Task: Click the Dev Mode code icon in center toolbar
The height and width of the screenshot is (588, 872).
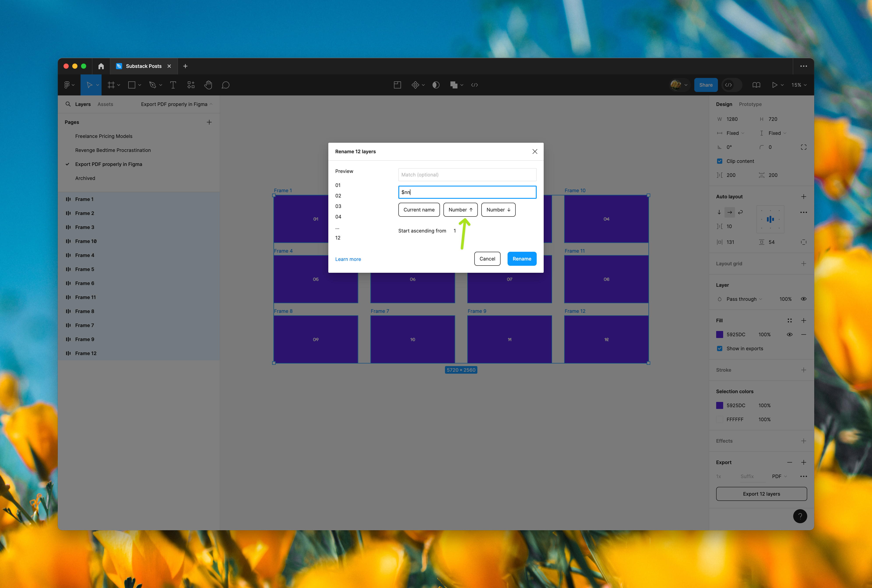Action: [475, 85]
